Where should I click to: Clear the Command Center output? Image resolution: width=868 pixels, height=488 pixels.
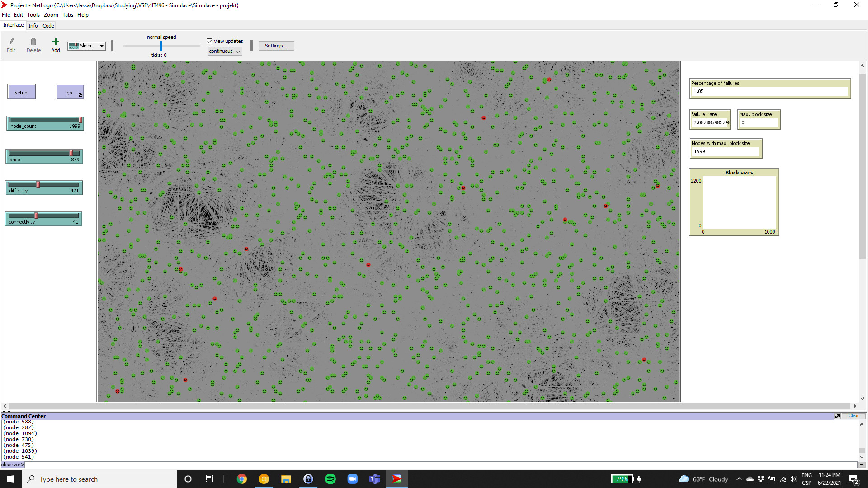854,416
